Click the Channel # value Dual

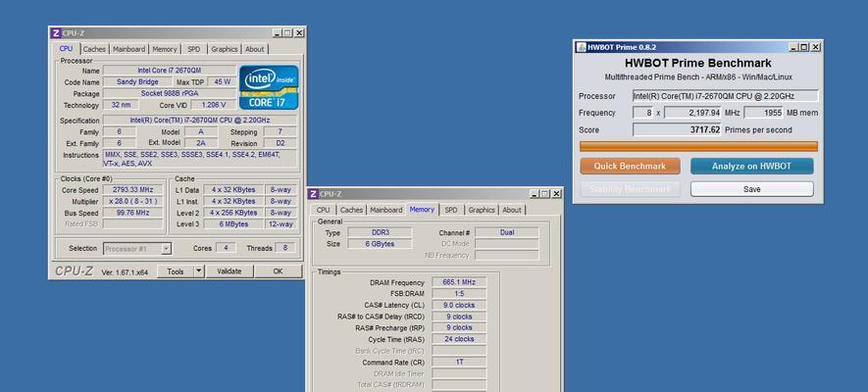506,233
